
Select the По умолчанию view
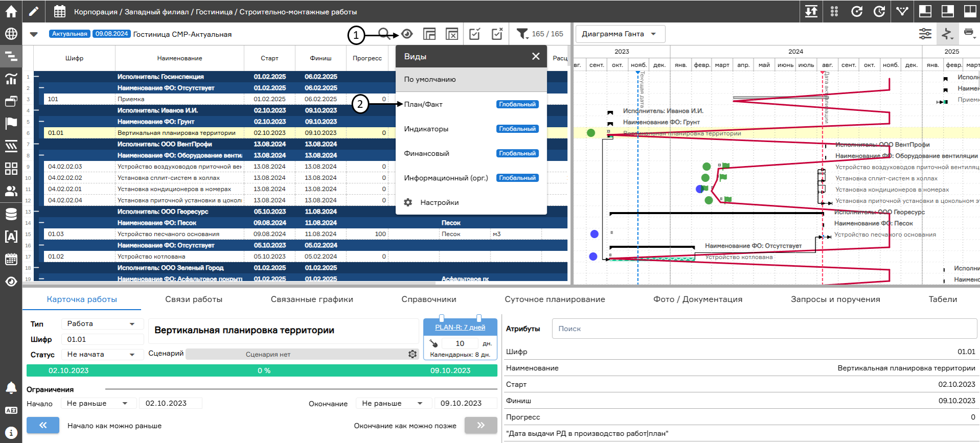coord(471,79)
